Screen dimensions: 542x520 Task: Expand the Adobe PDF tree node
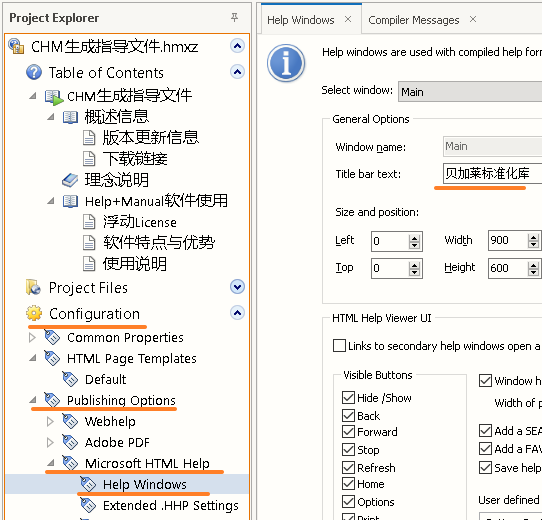[50, 443]
